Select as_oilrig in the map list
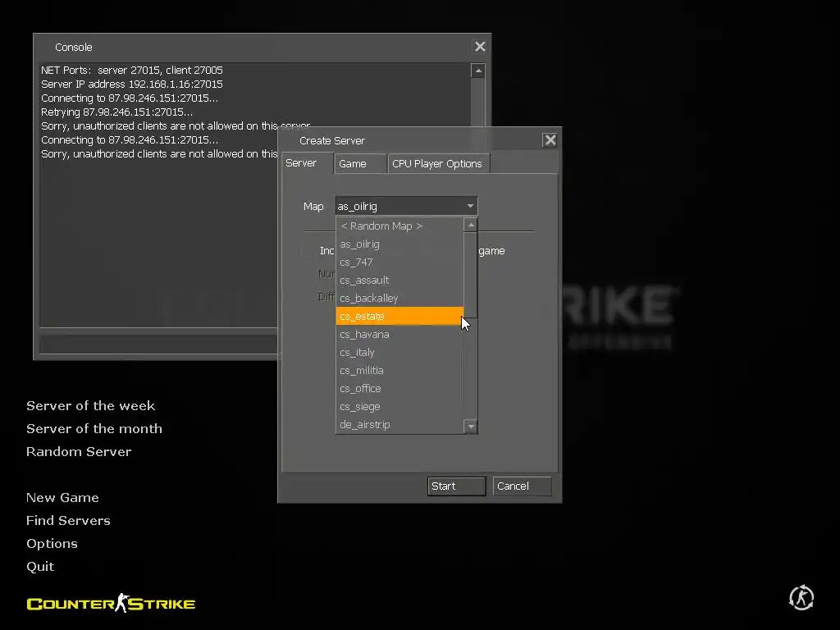 point(399,244)
